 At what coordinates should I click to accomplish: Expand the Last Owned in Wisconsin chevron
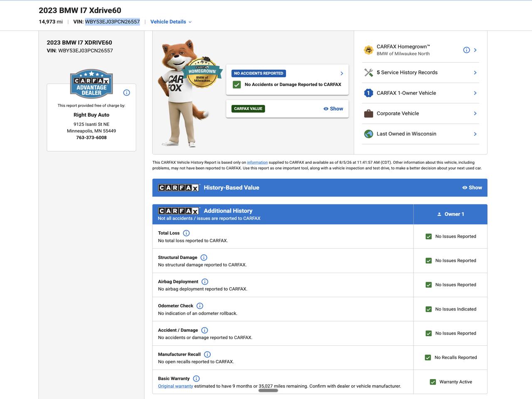click(475, 134)
